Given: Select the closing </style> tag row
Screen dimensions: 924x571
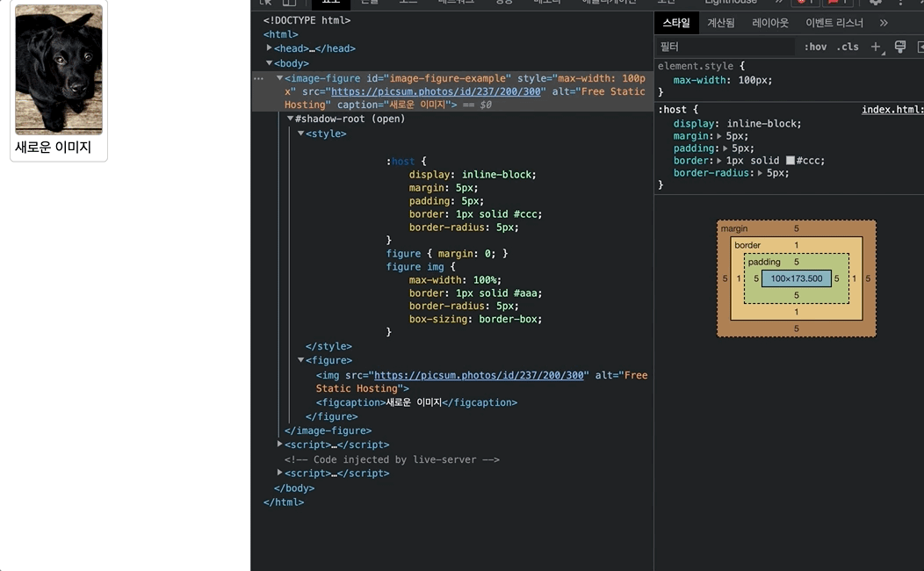Looking at the screenshot, I should point(328,346).
